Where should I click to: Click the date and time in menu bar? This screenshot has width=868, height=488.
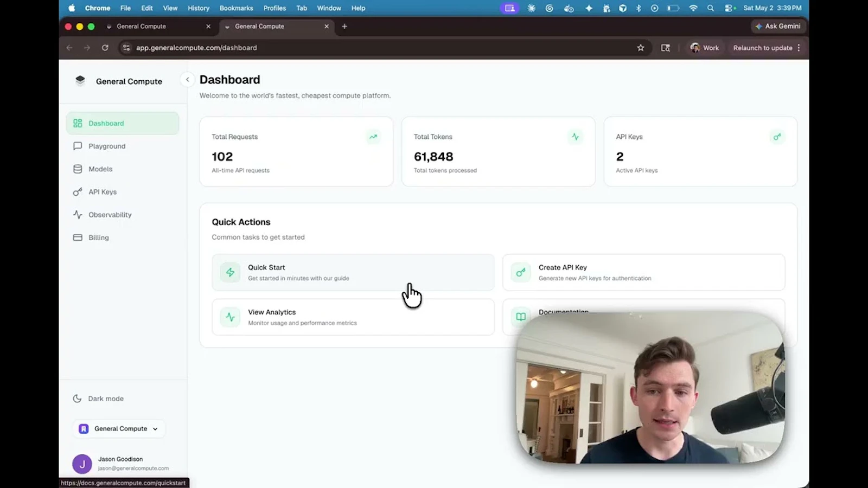pos(773,8)
